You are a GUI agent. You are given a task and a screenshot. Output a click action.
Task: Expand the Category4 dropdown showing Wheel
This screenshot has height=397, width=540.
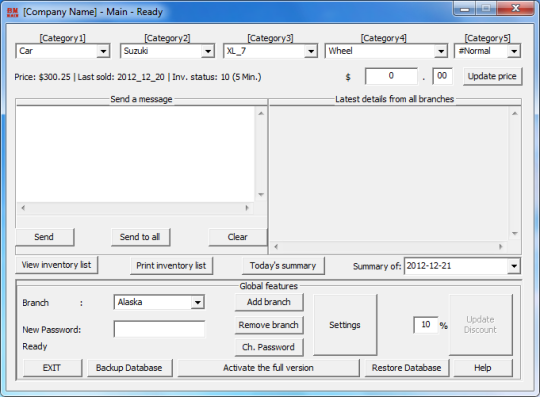(386, 51)
